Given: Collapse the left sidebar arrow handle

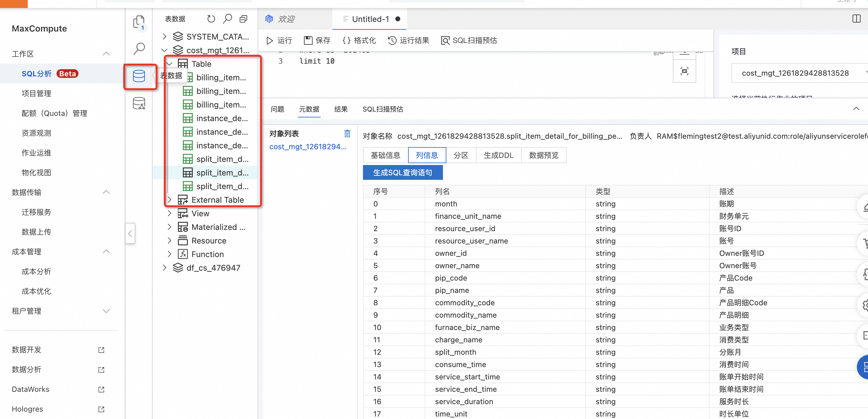Looking at the screenshot, I should (130, 233).
